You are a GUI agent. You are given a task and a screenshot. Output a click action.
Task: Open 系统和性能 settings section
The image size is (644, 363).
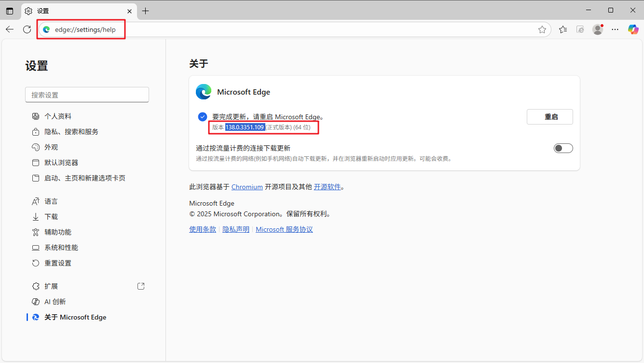(x=87, y=248)
